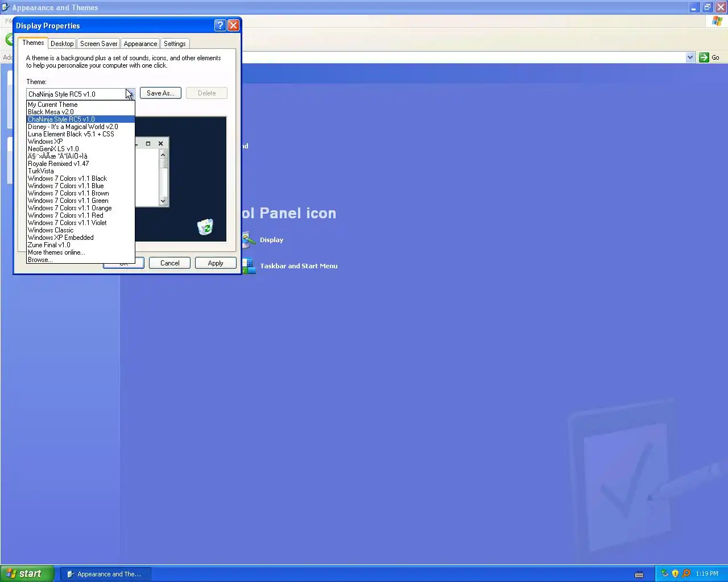
Task: Click the orange magnifier tray icon
Action: tap(686, 573)
